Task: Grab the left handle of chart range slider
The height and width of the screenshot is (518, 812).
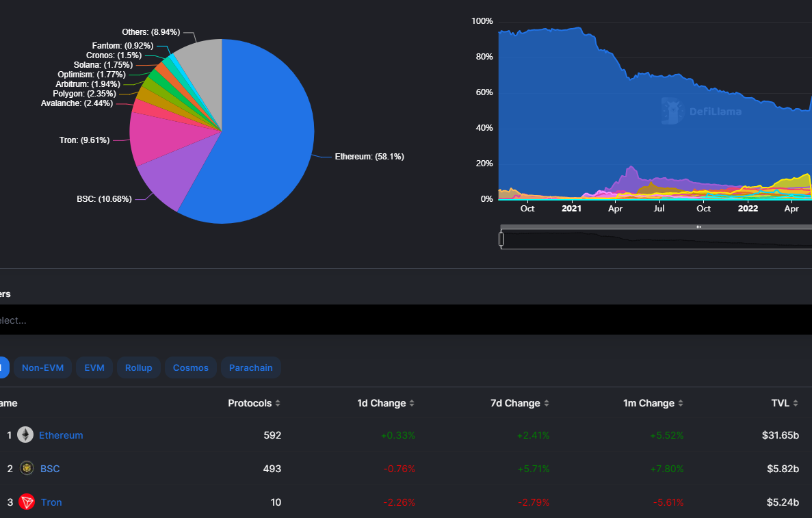Action: coord(501,239)
